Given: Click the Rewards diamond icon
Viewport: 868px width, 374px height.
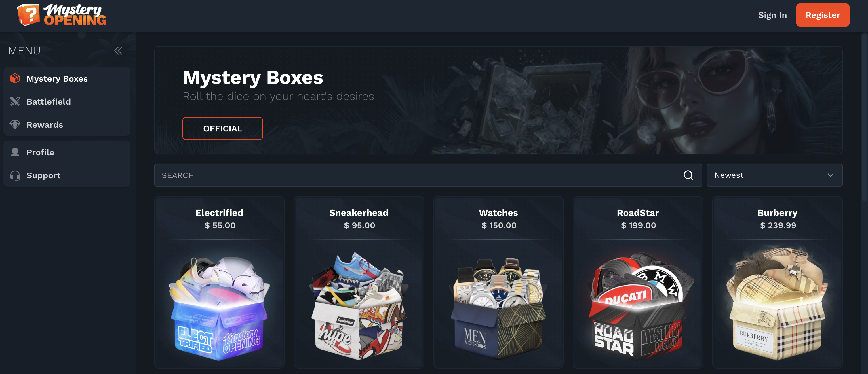Looking at the screenshot, I should pyautogui.click(x=15, y=124).
